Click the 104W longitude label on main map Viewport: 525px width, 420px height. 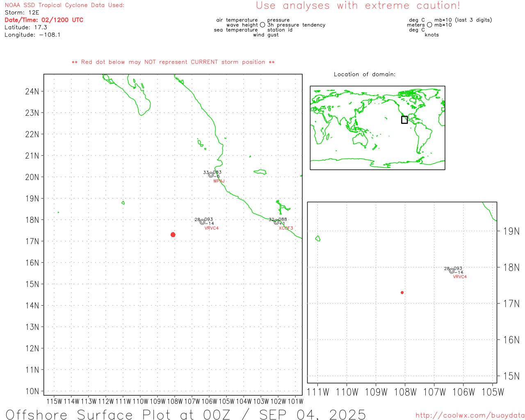244,402
